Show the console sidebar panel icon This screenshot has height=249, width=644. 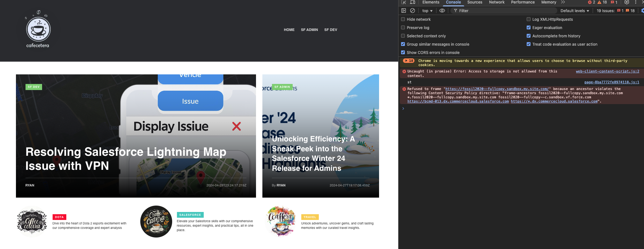click(404, 11)
